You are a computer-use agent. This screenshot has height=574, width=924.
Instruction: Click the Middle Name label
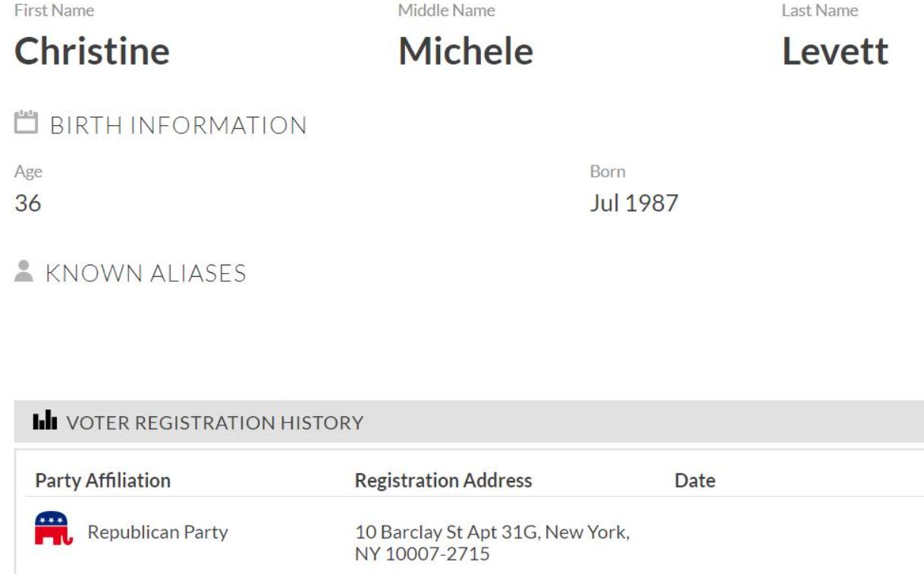coord(446,11)
